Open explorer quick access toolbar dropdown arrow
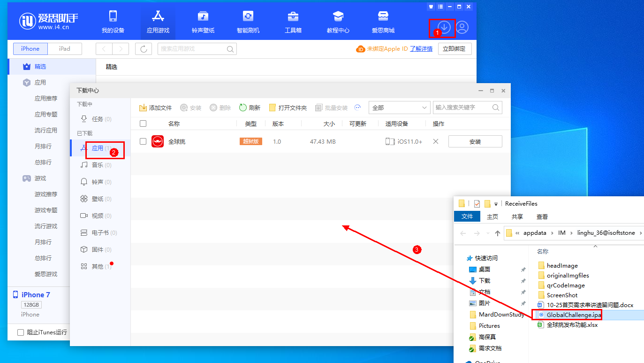The width and height of the screenshot is (644, 363). click(496, 204)
